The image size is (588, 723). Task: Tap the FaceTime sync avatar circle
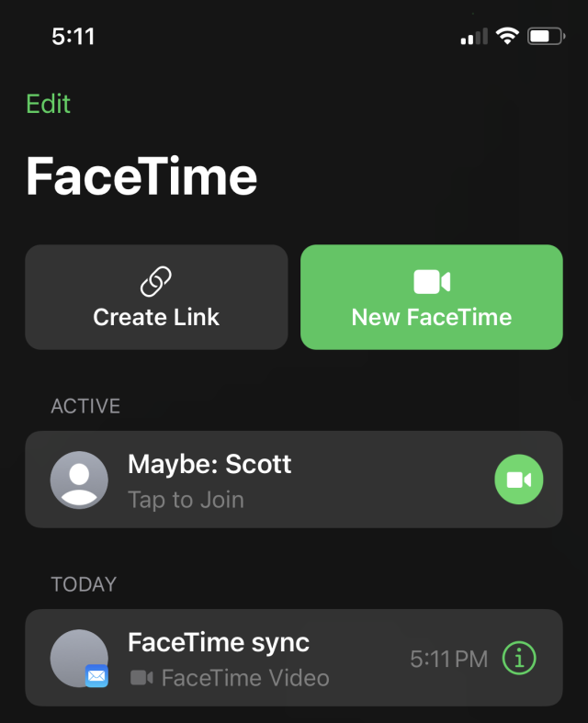coord(79,658)
